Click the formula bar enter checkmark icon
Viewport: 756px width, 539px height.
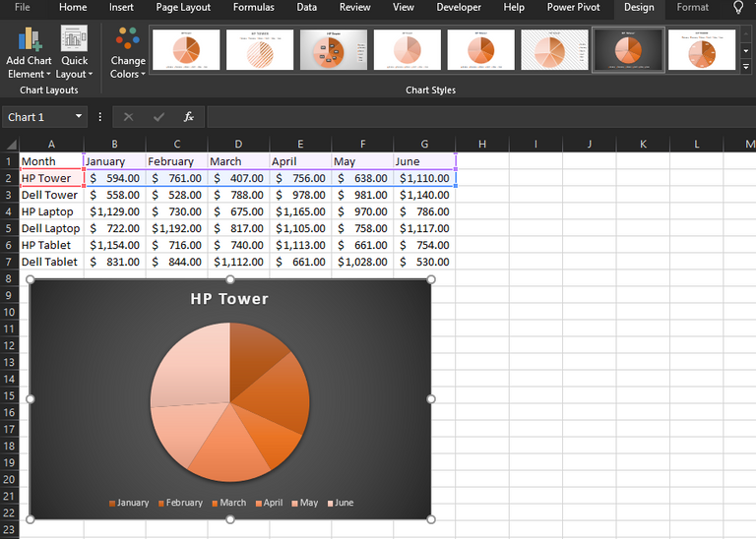[x=158, y=117]
